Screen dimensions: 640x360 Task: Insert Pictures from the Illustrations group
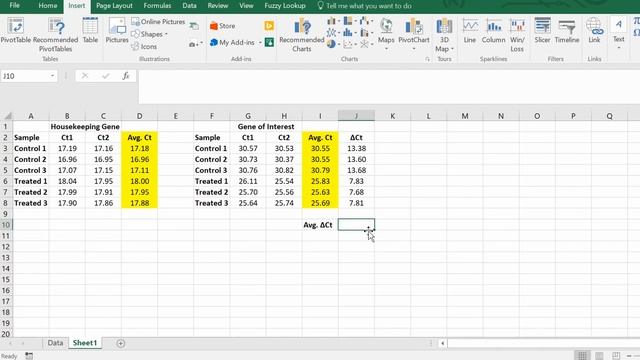pos(117,31)
